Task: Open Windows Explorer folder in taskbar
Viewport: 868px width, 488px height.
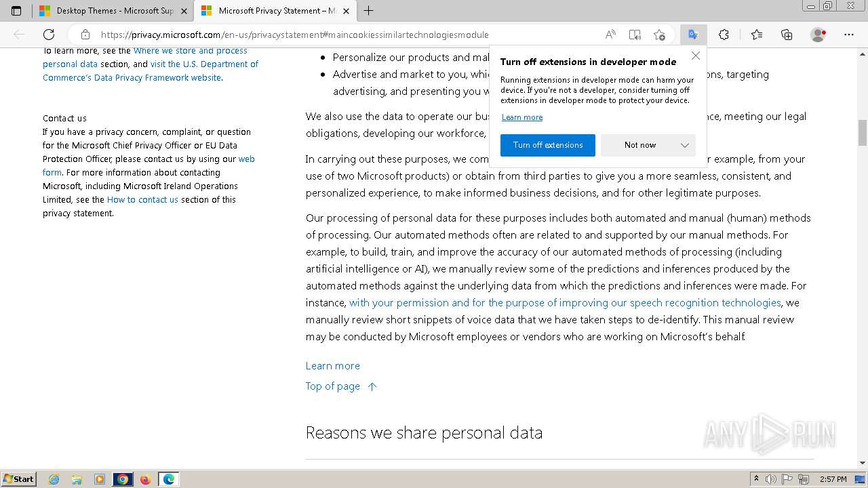Action: [x=77, y=479]
